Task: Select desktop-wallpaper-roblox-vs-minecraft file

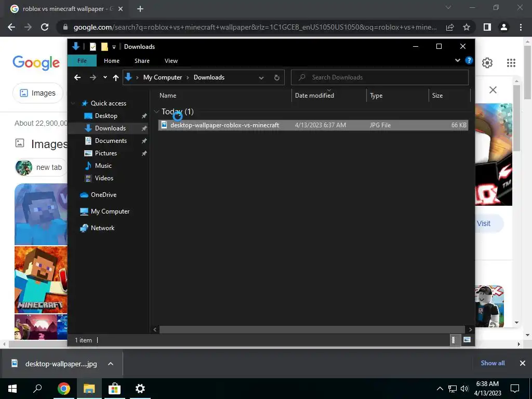Action: pyautogui.click(x=313, y=125)
